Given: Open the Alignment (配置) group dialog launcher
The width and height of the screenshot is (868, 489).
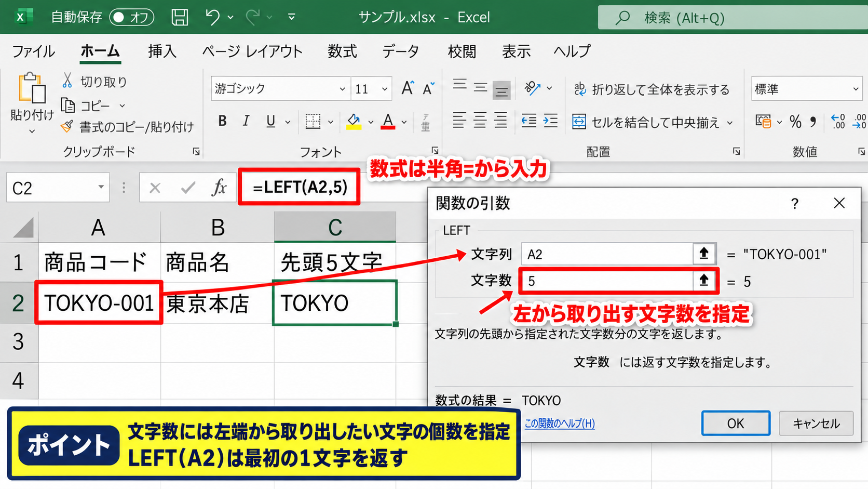Looking at the screenshot, I should [736, 151].
